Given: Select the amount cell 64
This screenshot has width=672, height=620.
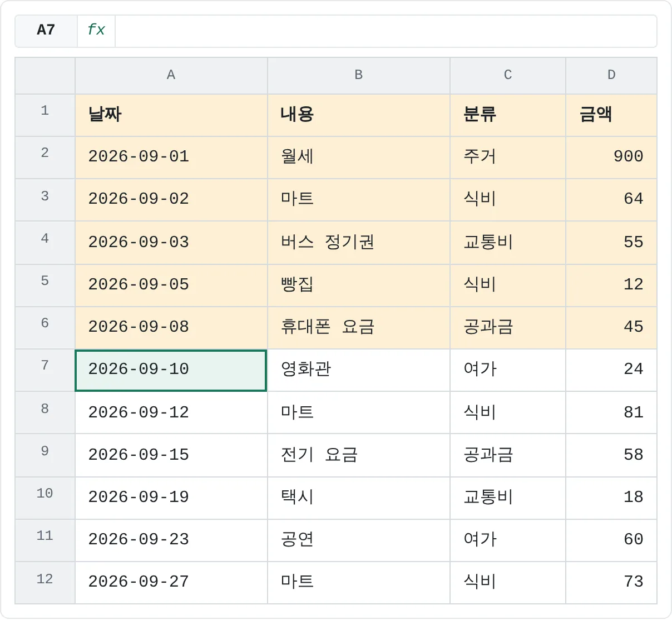Looking at the screenshot, I should (x=611, y=200).
